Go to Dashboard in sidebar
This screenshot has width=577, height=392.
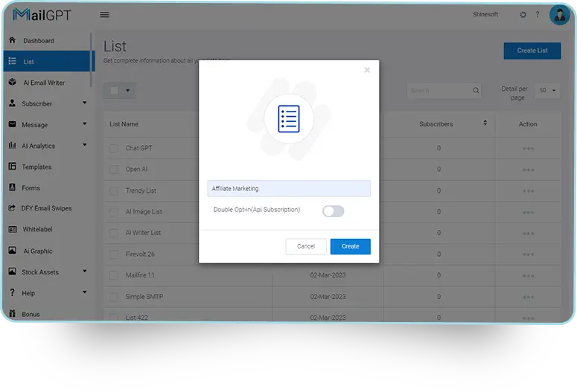(x=38, y=41)
